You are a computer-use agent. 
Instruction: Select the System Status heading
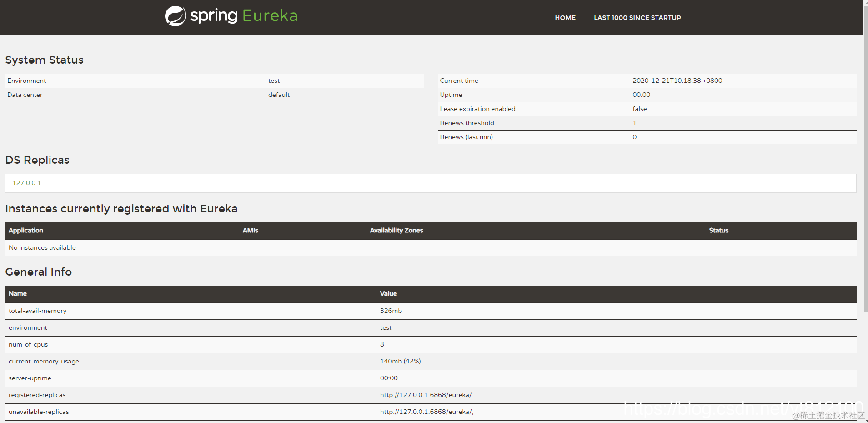tap(44, 60)
